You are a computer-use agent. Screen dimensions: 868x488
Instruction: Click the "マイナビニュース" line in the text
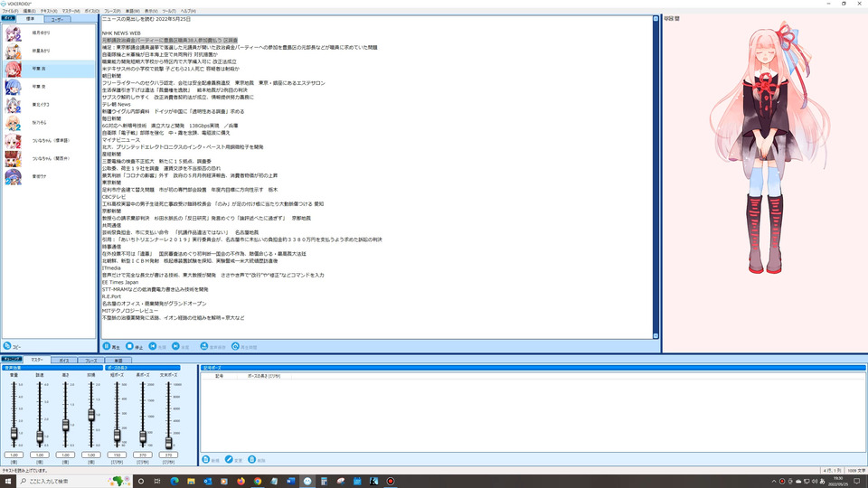(121, 140)
